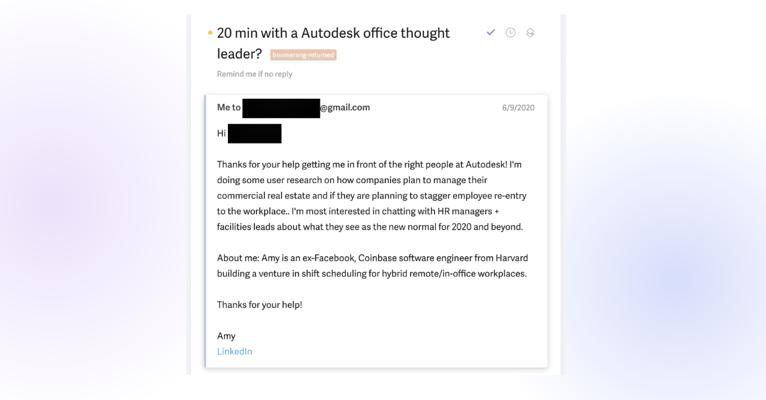
Task: Toggle 'Remind me if no reply'
Action: coord(254,74)
